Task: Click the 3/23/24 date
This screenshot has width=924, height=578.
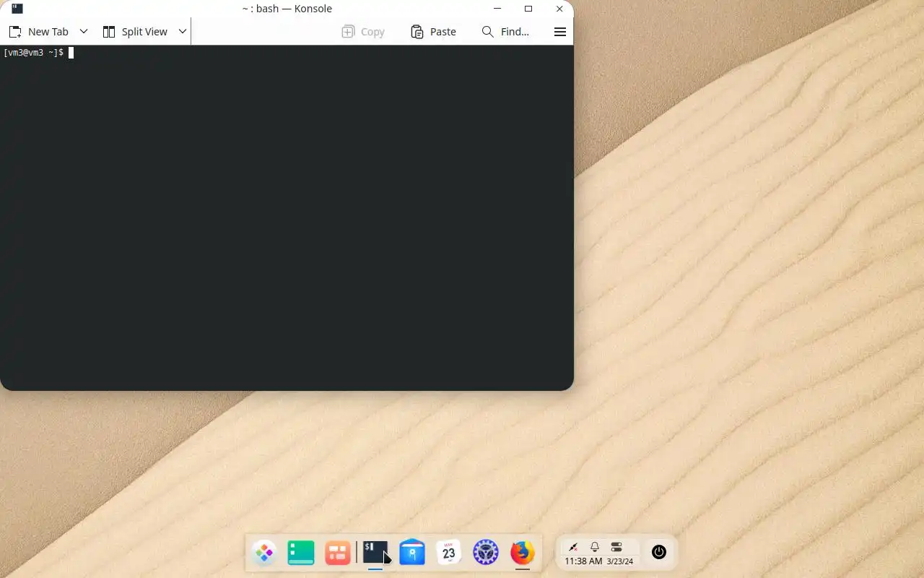Action: point(620,561)
